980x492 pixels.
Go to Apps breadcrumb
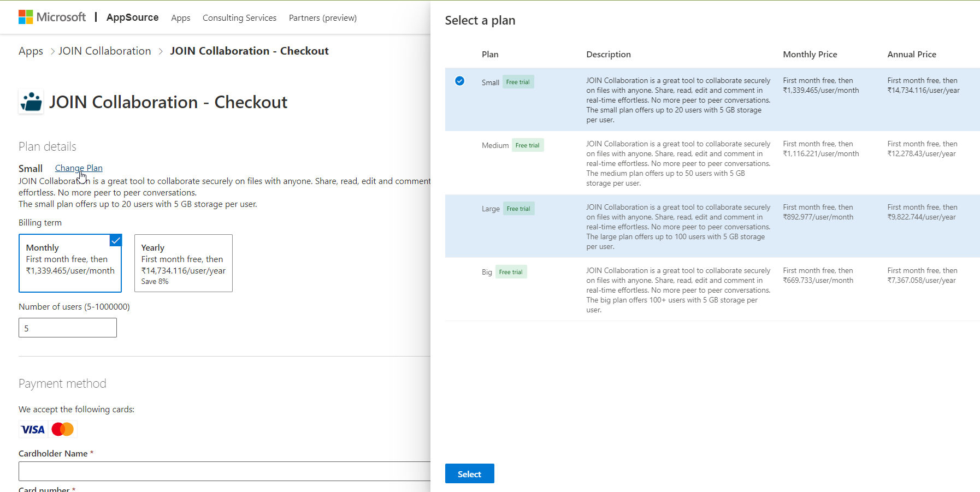(x=31, y=51)
